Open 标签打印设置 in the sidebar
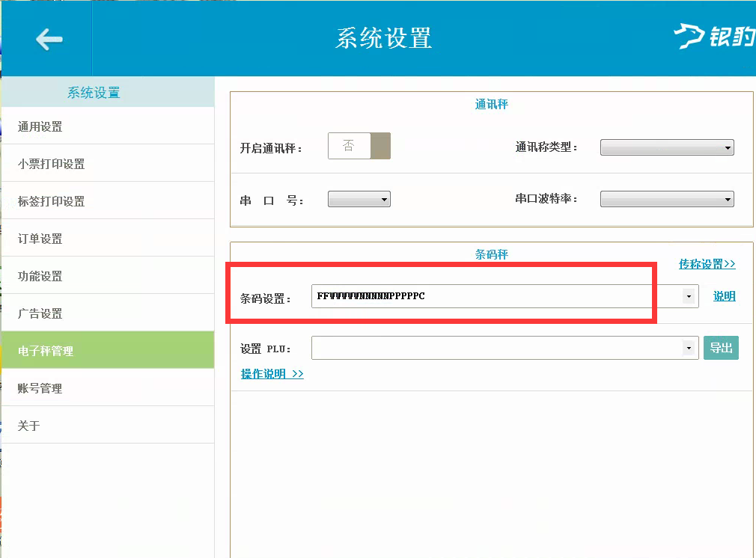This screenshot has width=756, height=558. click(108, 201)
